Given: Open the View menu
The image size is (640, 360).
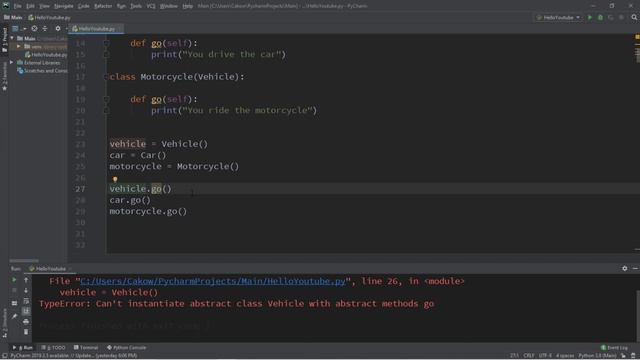Looking at the screenshot, I should point(44,6).
